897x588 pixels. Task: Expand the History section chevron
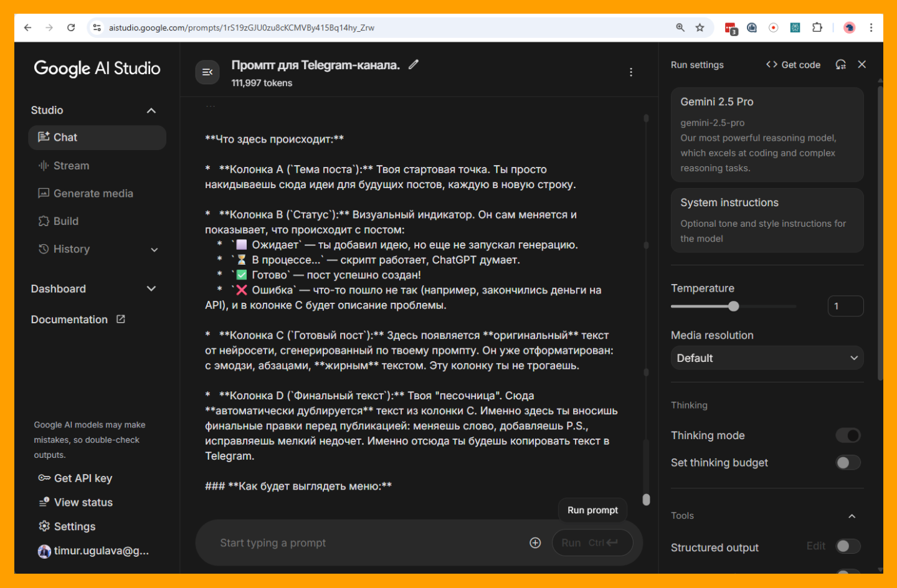pyautogui.click(x=154, y=250)
